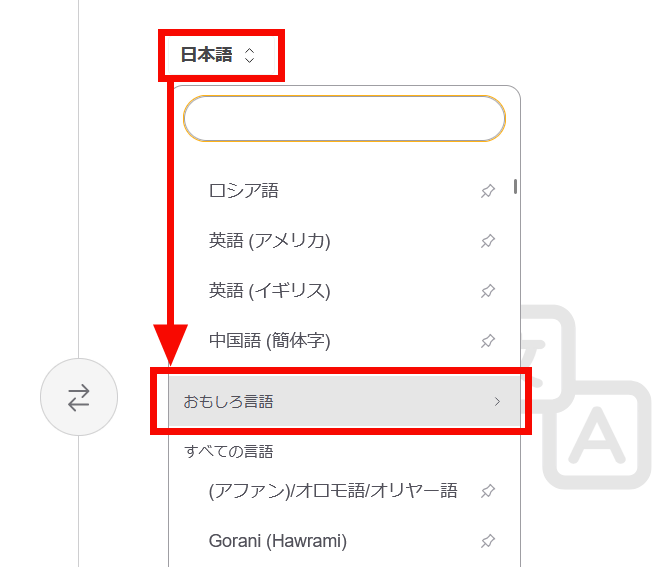658x567 pixels.
Task: Select 英語 (アメリカ) from the list
Action: 270,241
